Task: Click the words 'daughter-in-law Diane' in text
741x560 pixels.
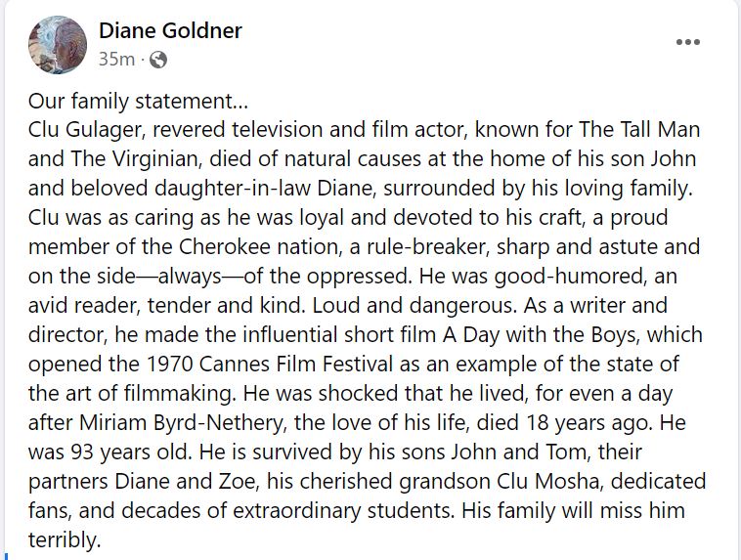Action: coord(265,189)
